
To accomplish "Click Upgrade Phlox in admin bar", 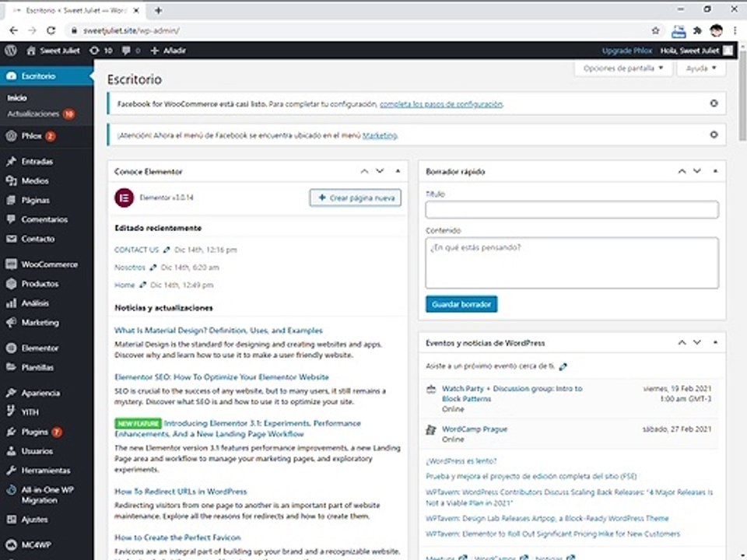I will coord(627,51).
